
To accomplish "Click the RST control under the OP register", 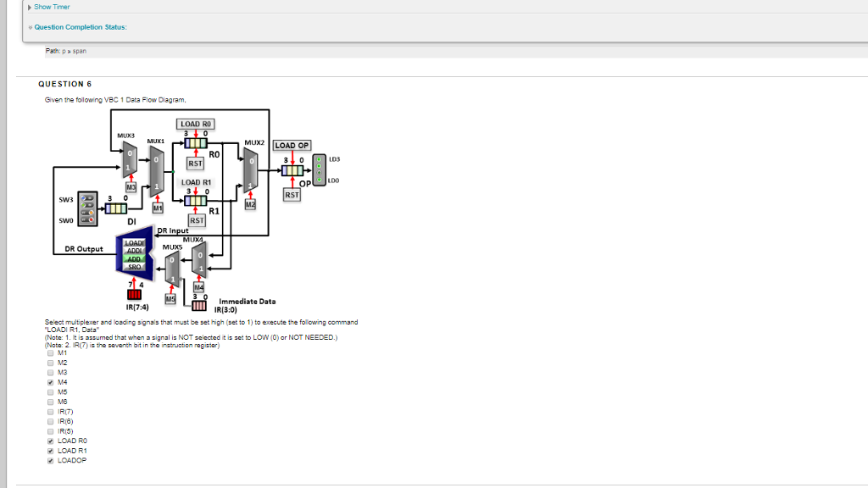I will coord(292,195).
